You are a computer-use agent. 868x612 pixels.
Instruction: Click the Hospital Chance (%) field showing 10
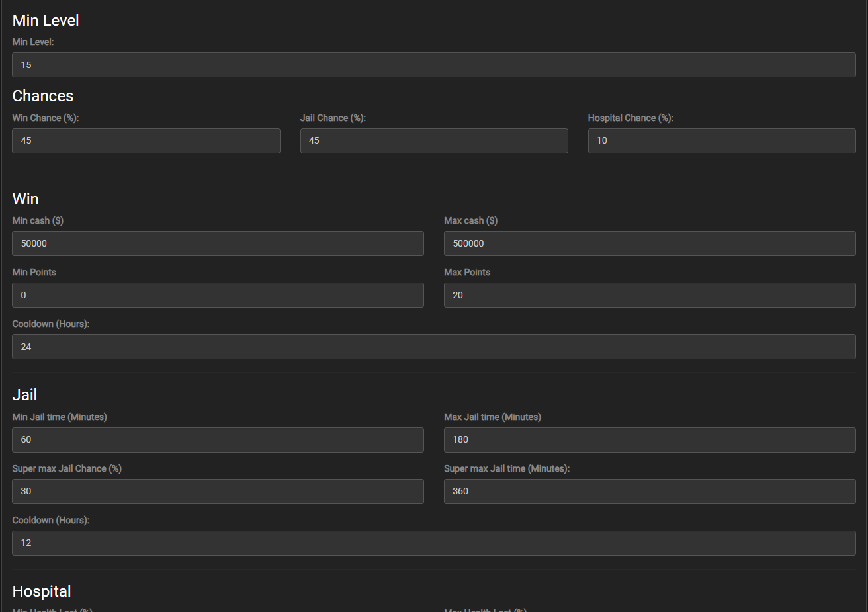coord(721,141)
